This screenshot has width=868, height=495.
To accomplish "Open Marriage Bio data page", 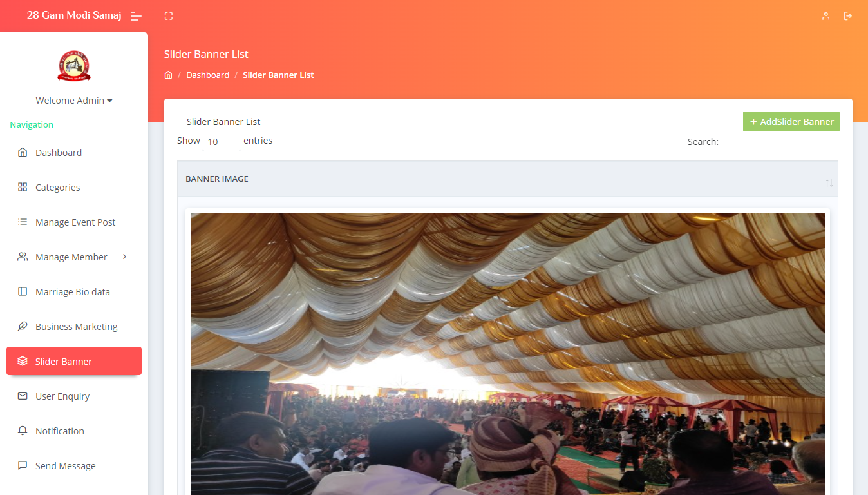I will point(74,292).
